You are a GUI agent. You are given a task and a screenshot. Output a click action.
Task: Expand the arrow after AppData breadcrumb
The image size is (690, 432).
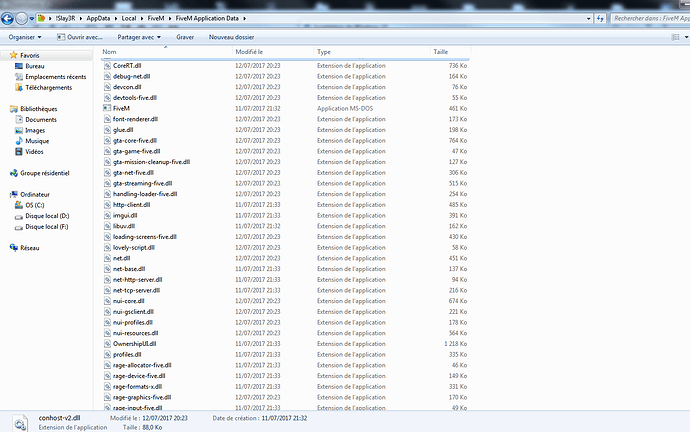[116, 18]
